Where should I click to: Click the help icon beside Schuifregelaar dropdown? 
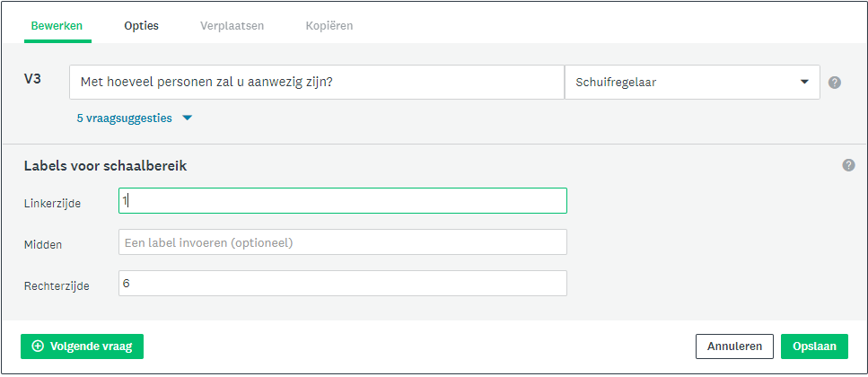pos(834,83)
